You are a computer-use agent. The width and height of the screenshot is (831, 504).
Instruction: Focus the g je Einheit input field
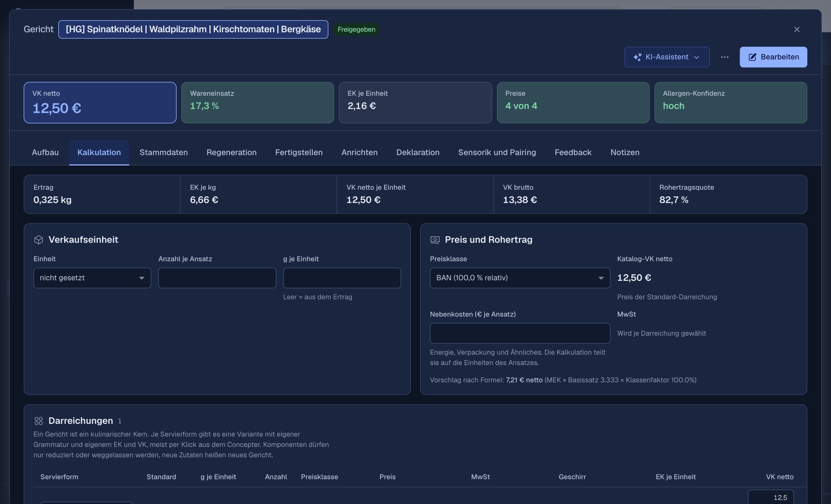(x=342, y=278)
